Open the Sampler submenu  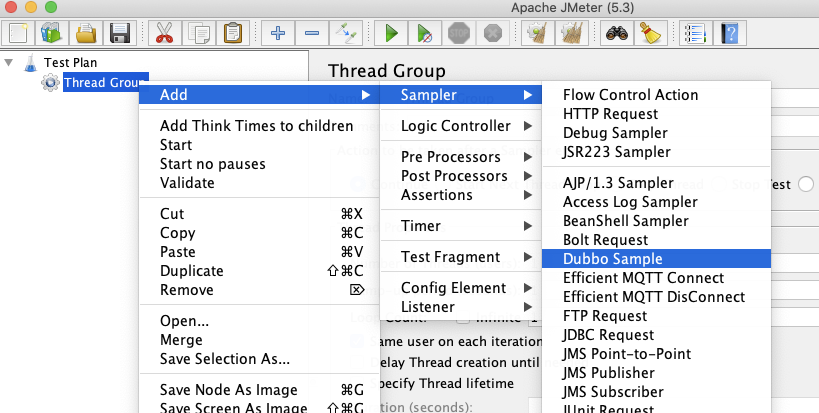click(461, 95)
